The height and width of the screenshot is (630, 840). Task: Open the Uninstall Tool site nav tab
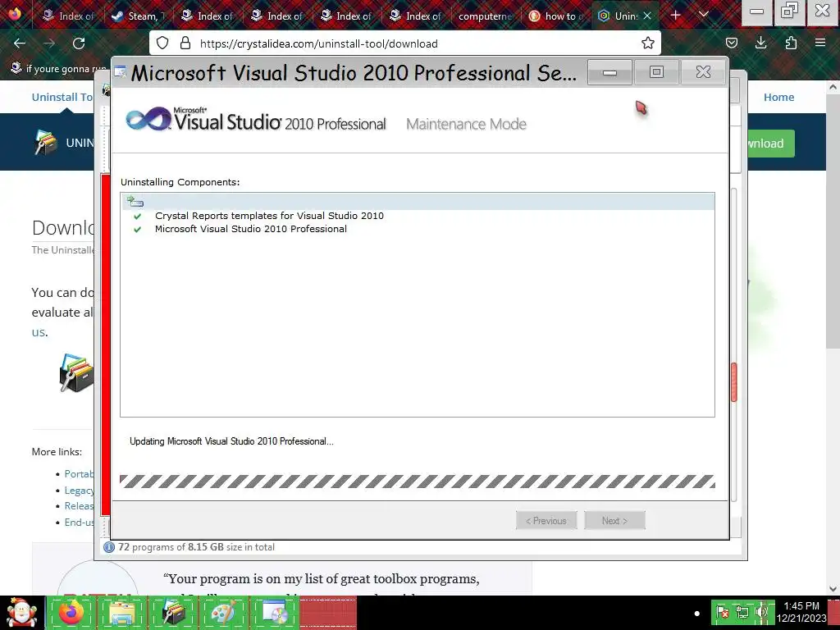point(62,97)
